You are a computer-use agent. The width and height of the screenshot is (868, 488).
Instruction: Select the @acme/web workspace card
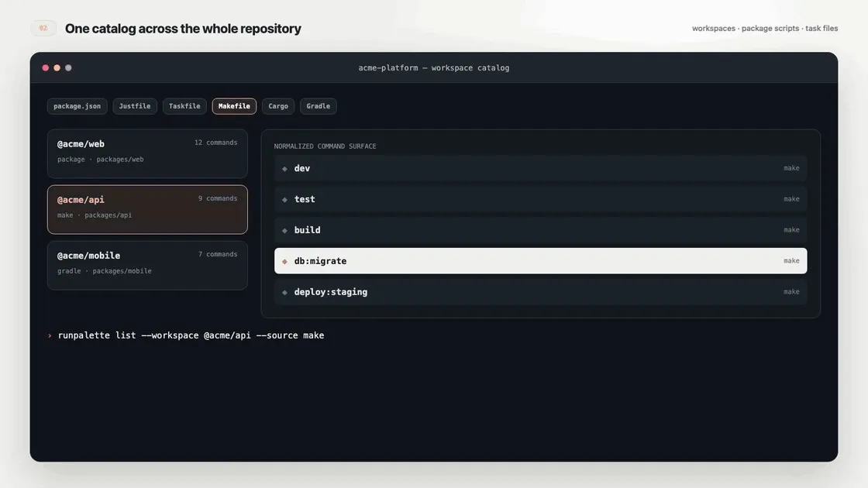coord(147,153)
